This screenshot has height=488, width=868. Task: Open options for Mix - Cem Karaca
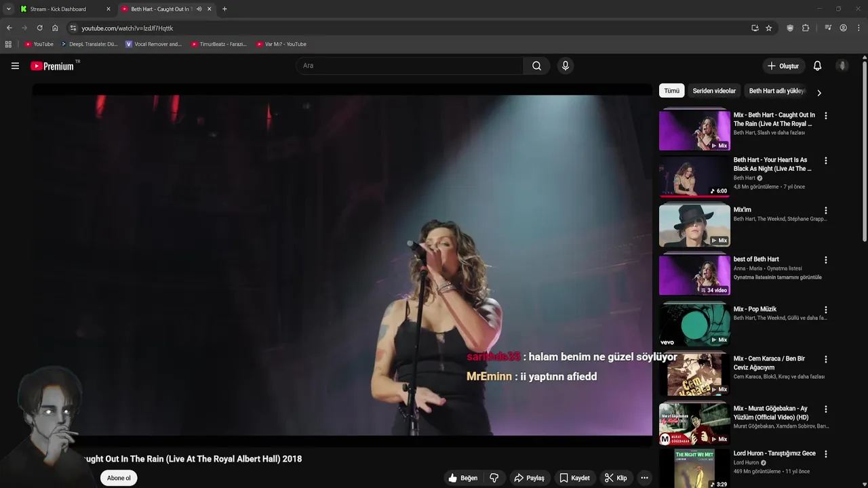825,359
